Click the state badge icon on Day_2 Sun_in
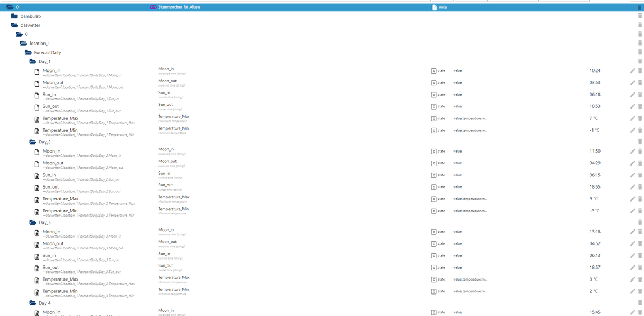The width and height of the screenshot is (644, 316). (434, 175)
